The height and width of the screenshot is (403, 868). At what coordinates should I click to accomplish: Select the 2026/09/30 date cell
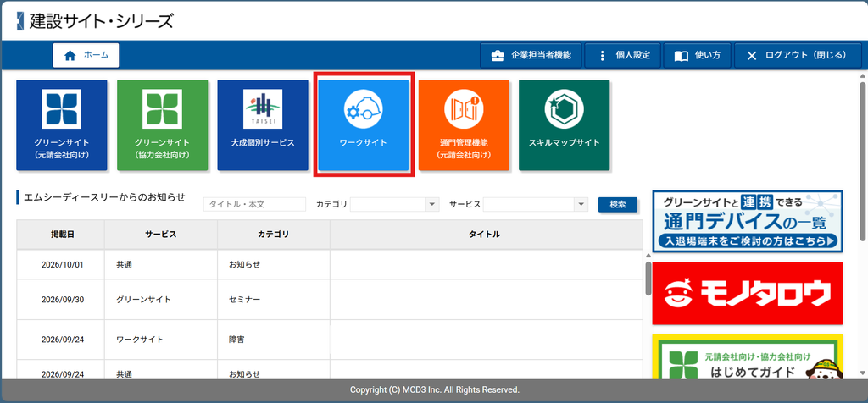(x=62, y=300)
